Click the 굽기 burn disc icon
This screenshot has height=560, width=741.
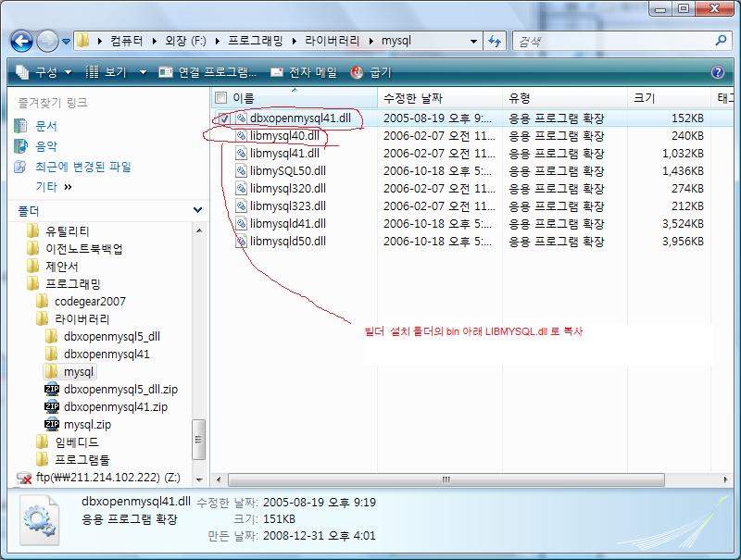(358, 72)
